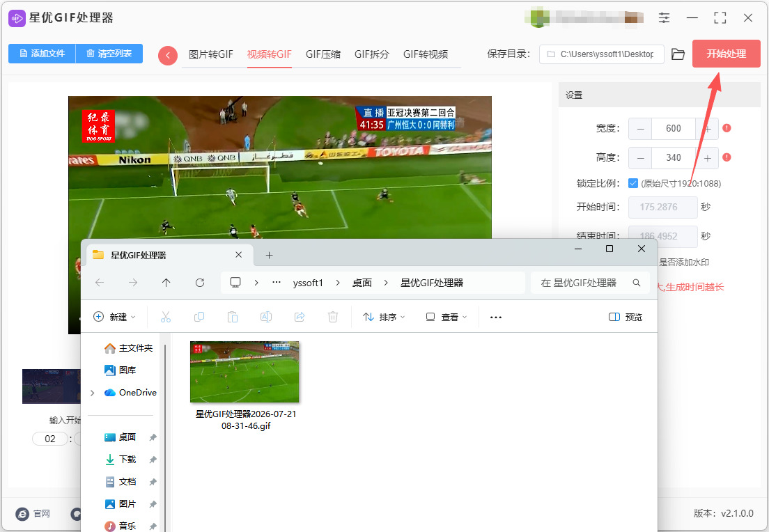
Task: Click 桌面 in the breadcrumb path
Action: 362,283
